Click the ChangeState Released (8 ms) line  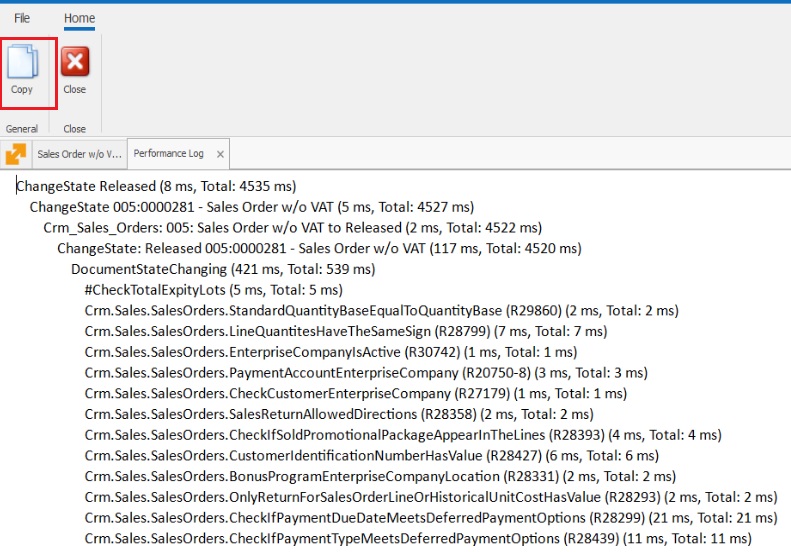point(156,186)
